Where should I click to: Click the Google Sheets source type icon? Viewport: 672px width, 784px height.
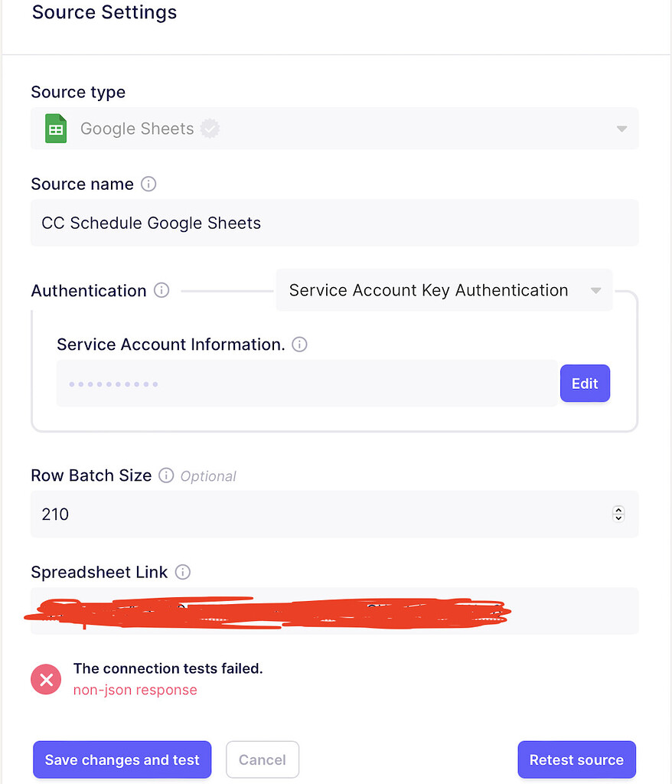(x=55, y=129)
